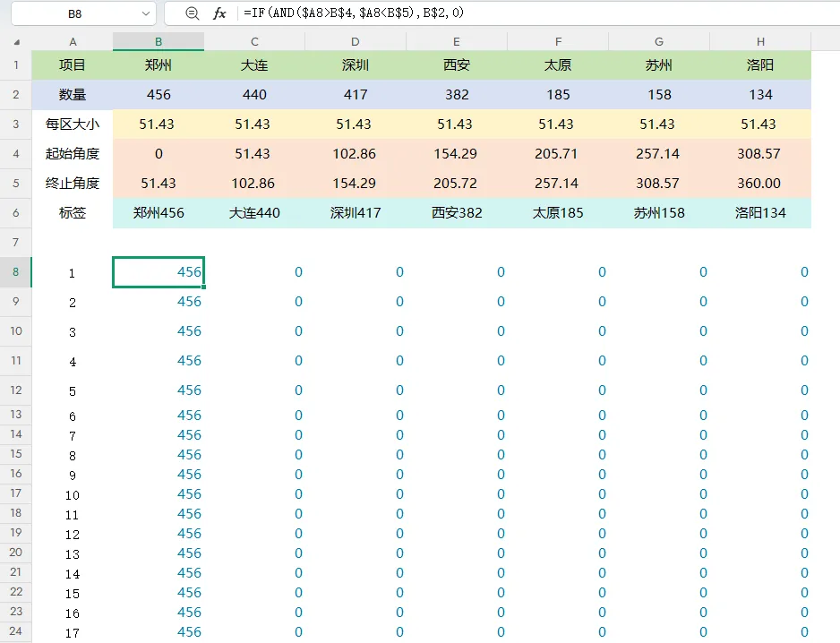
Task: Select column E header
Action: point(457,42)
